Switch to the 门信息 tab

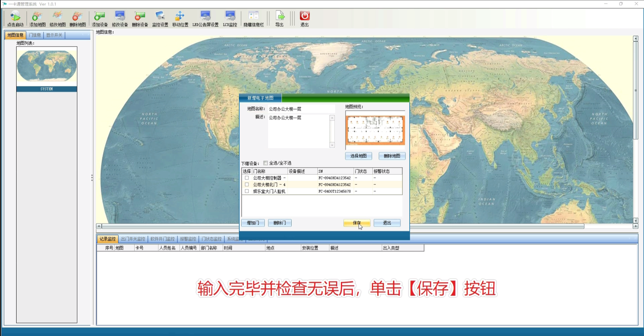(35, 35)
